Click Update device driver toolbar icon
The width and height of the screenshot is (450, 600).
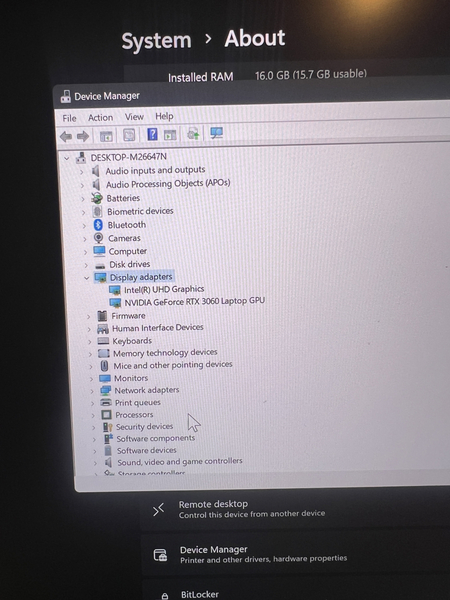pyautogui.click(x=193, y=134)
